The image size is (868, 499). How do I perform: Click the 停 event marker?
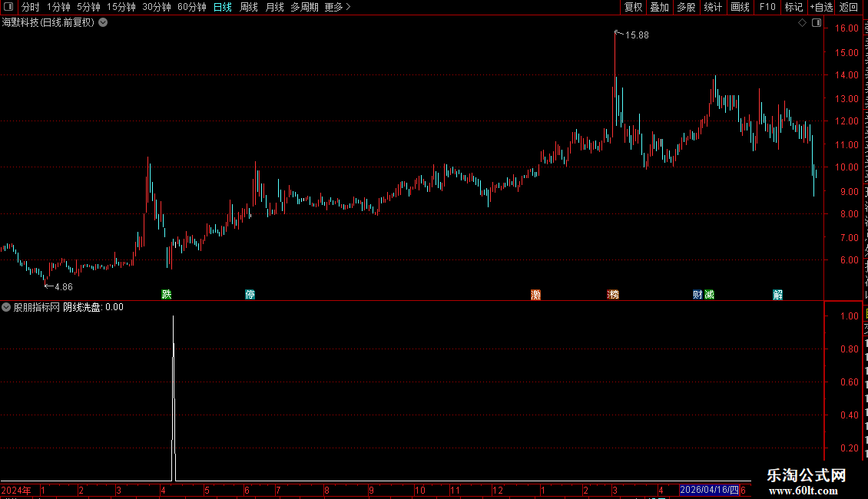click(250, 294)
